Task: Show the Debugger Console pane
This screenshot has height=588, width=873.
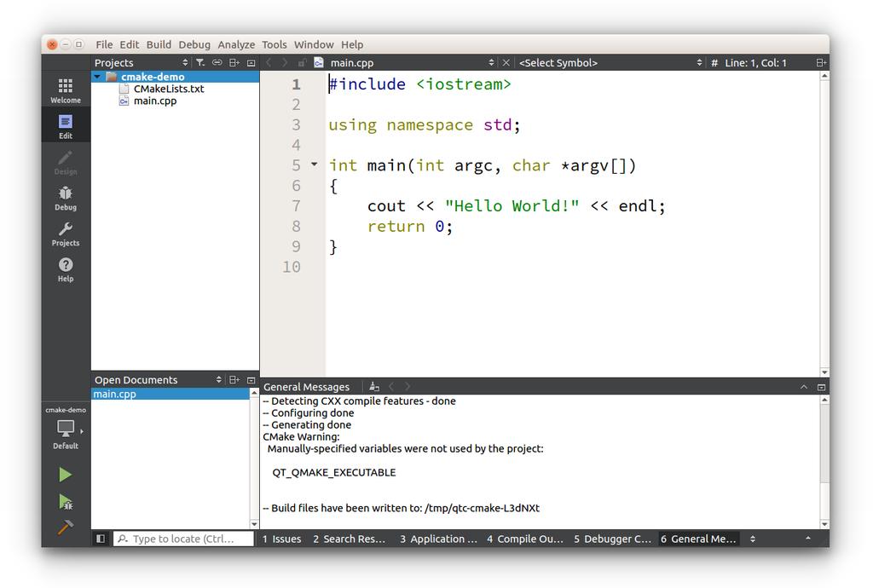Action: click(612, 539)
